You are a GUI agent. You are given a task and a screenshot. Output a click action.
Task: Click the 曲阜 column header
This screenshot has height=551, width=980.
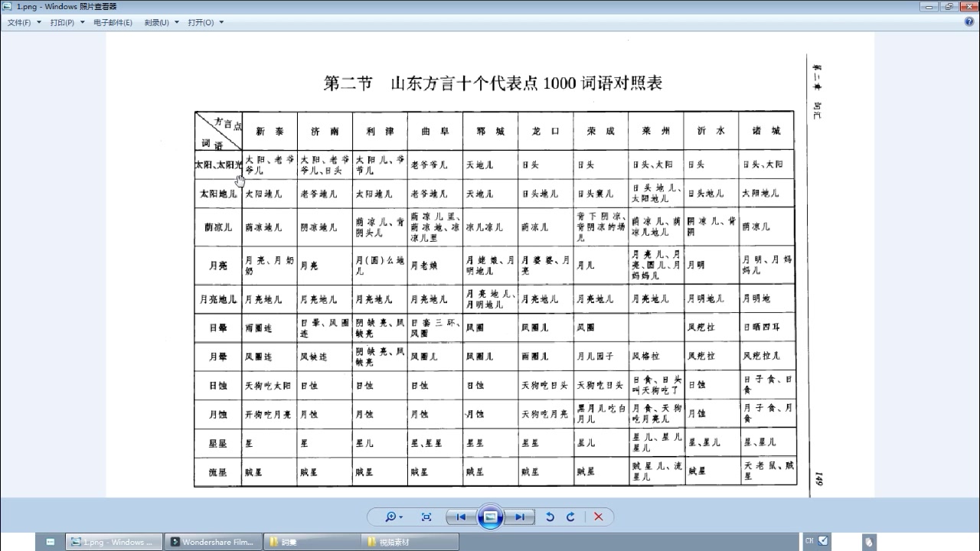(435, 132)
